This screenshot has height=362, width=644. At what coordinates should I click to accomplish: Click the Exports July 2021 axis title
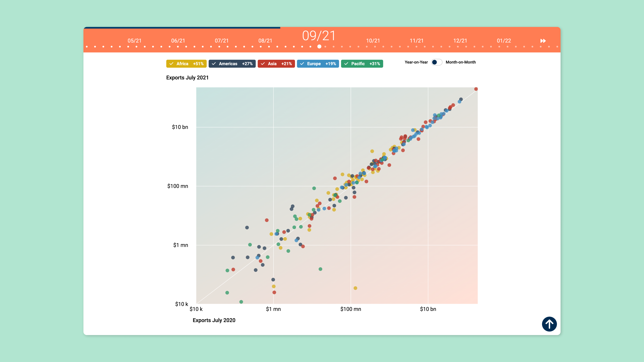pyautogui.click(x=187, y=78)
